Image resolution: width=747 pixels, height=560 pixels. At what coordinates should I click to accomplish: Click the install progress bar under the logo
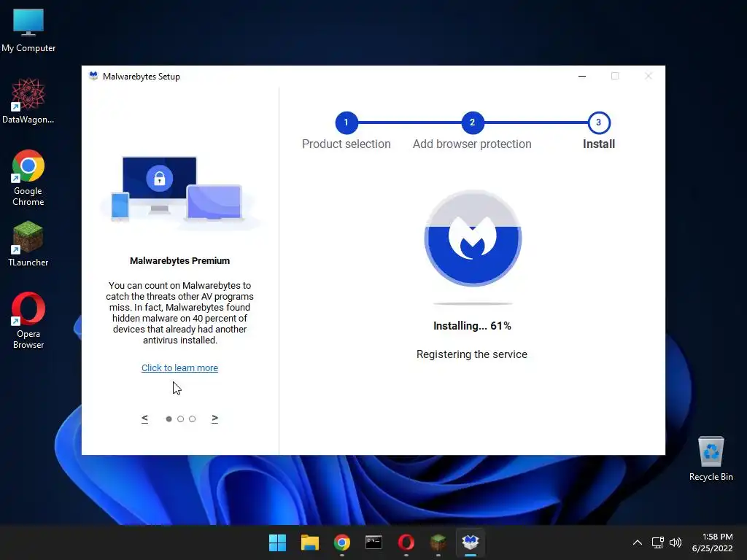coord(473,303)
